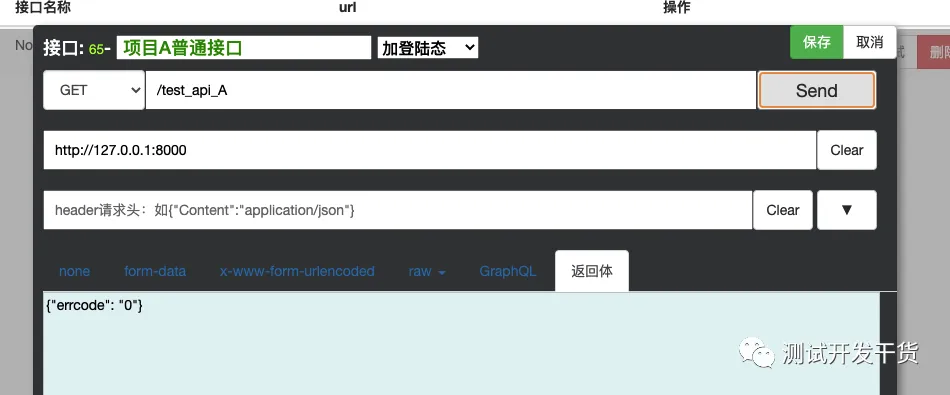The width and height of the screenshot is (950, 395).
Task: Click the header请求头 input field
Action: click(397, 210)
